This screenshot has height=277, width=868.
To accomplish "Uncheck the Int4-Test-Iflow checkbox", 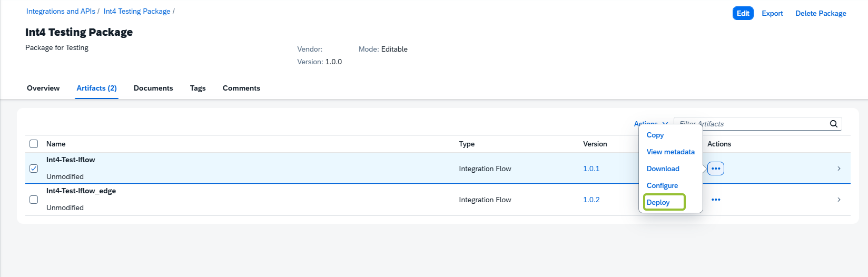I will (x=34, y=169).
